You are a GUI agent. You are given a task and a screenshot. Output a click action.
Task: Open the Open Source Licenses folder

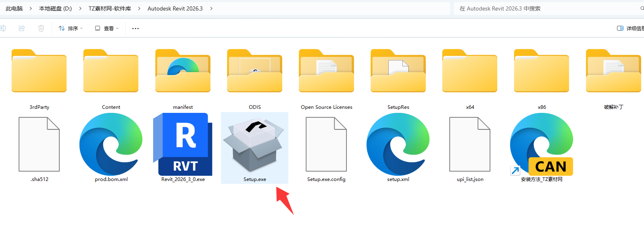(326, 71)
